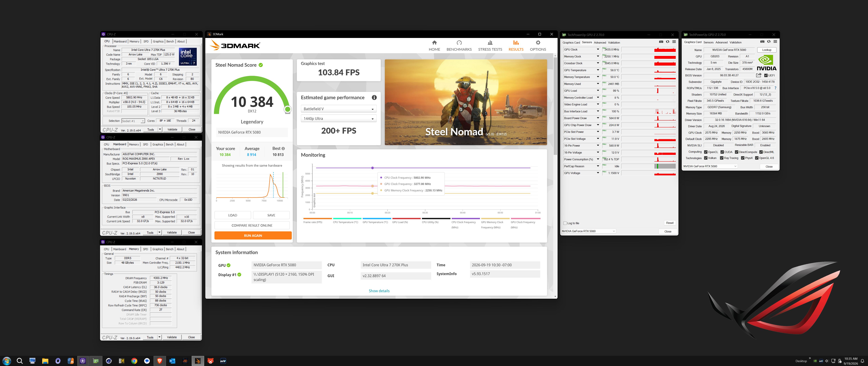Click Reset in GPU-Z Sensors window

(x=669, y=223)
